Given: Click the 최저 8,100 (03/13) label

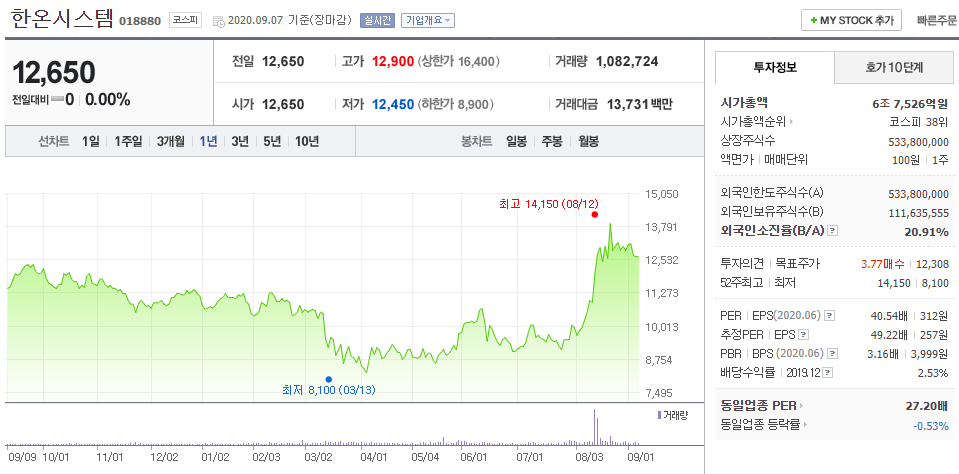Looking at the screenshot, I should coord(329,390).
